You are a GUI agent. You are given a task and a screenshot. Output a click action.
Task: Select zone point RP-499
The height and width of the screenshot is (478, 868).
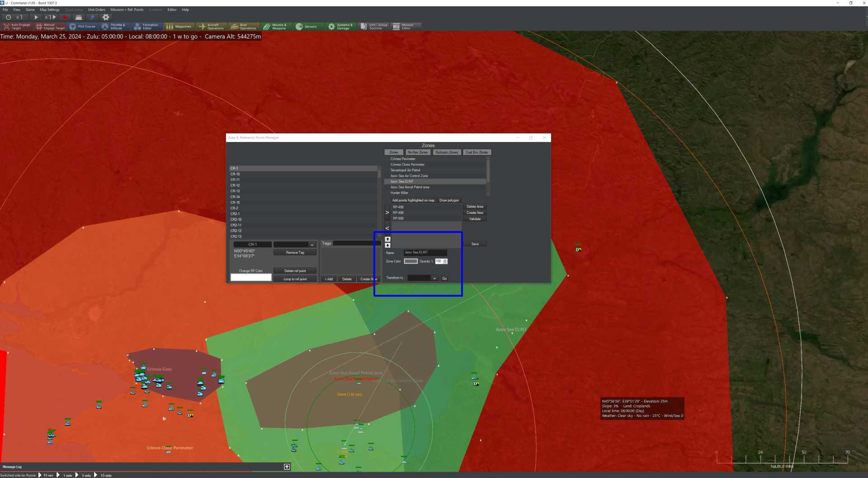pyautogui.click(x=426, y=213)
